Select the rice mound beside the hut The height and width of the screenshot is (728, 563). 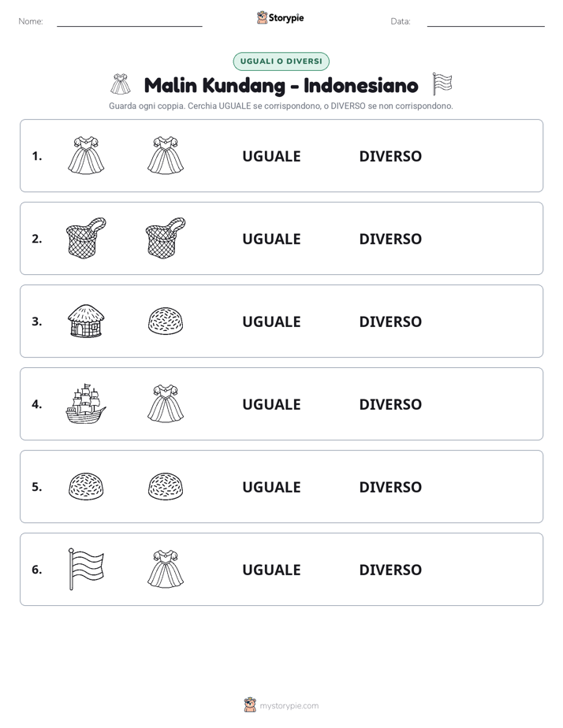166,321
